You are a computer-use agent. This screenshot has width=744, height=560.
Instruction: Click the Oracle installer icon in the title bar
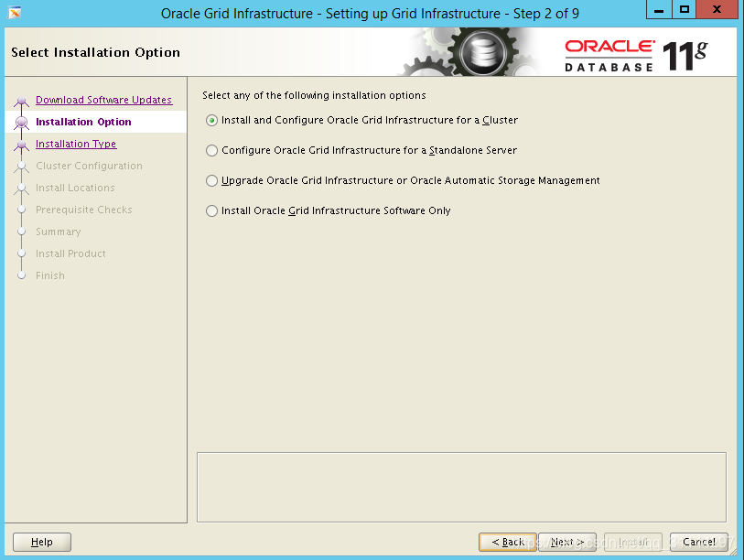tap(15, 12)
